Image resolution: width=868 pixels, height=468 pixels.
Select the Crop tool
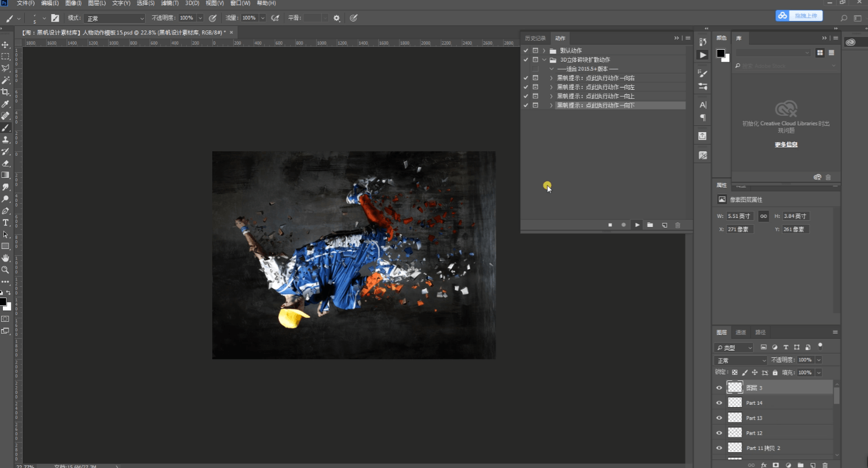tap(6, 92)
